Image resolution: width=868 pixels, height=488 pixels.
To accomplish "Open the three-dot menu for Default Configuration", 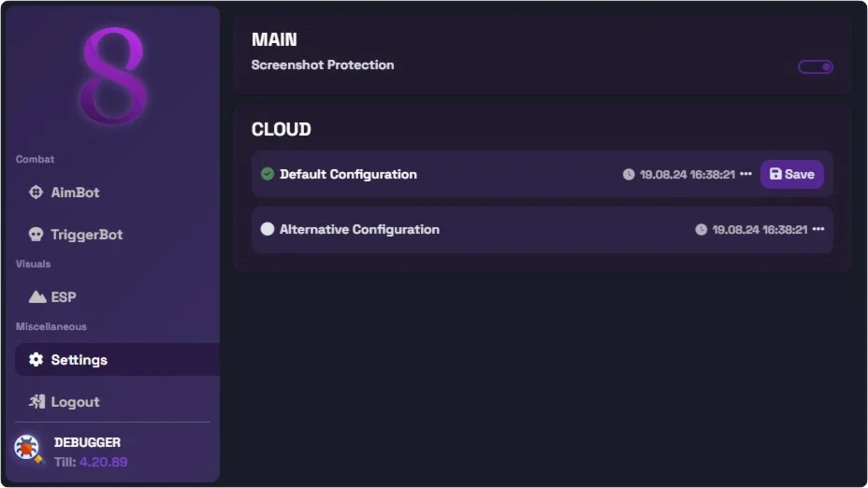I will click(x=745, y=174).
